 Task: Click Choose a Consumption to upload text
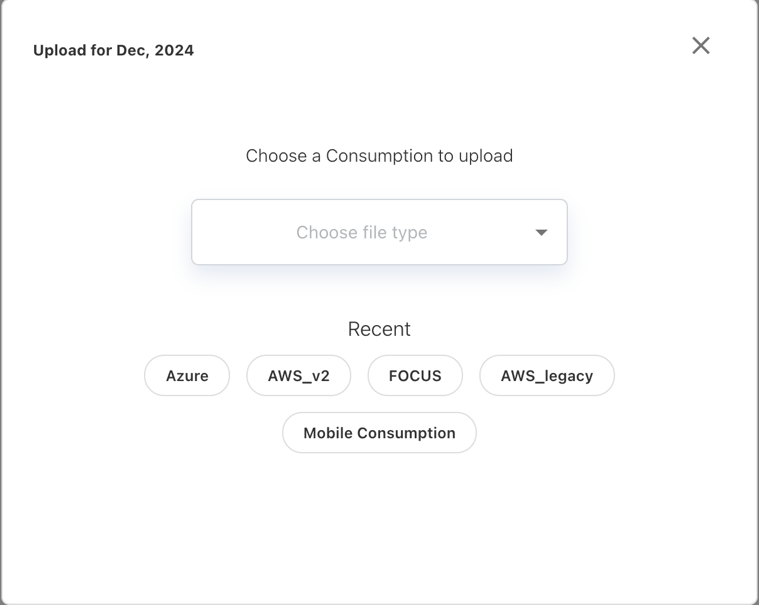379,156
